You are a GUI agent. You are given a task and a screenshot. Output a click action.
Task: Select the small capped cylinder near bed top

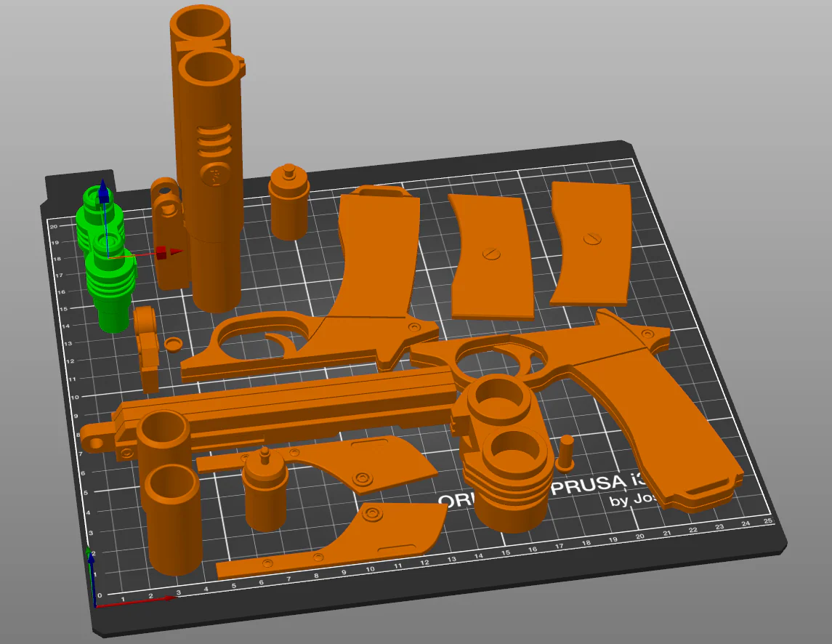tap(288, 203)
